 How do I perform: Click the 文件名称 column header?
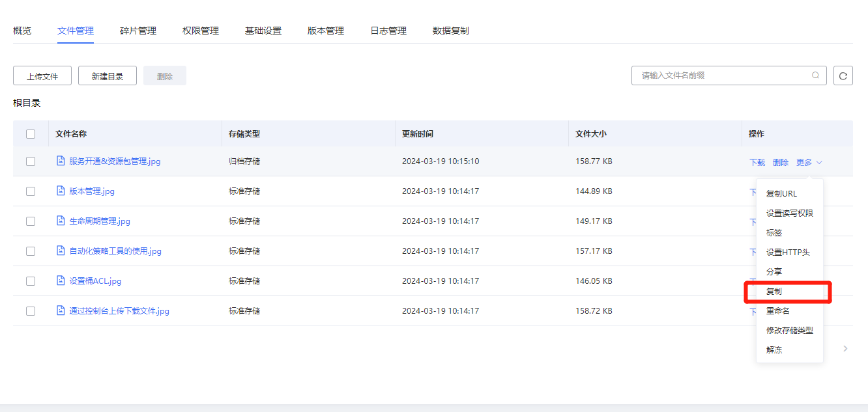point(71,133)
